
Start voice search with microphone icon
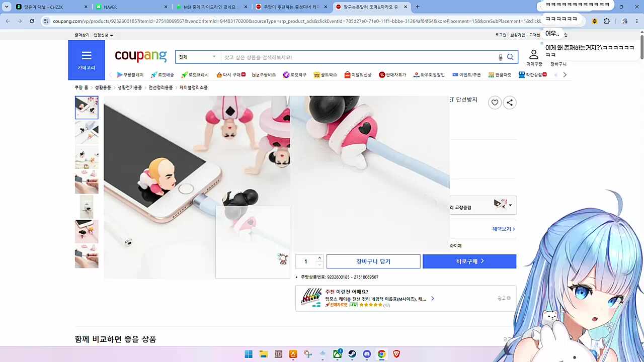(x=500, y=57)
